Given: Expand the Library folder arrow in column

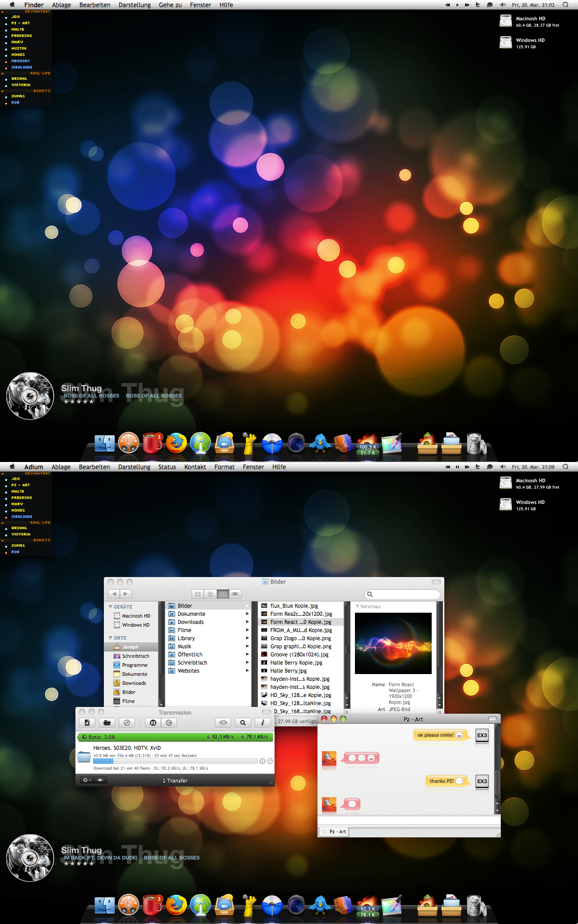Looking at the screenshot, I should 247,638.
